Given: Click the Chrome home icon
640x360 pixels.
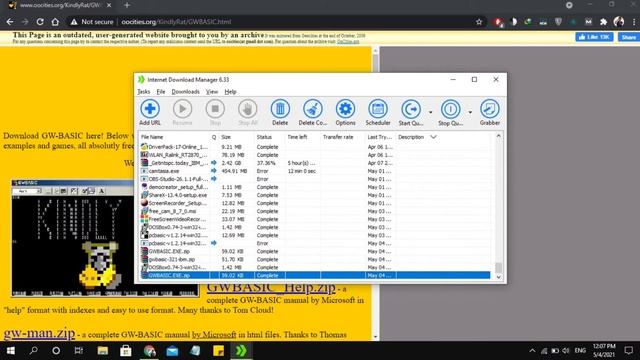Looking at the screenshot, I should [56, 22].
